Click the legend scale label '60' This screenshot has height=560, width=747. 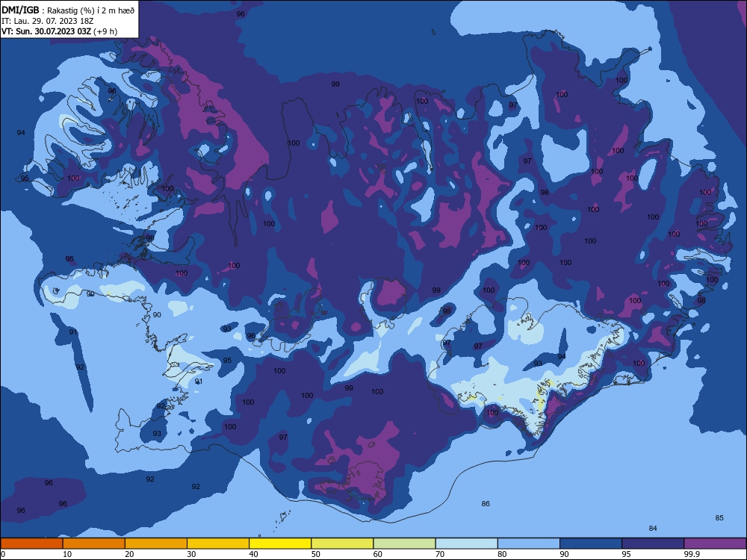coord(378,554)
